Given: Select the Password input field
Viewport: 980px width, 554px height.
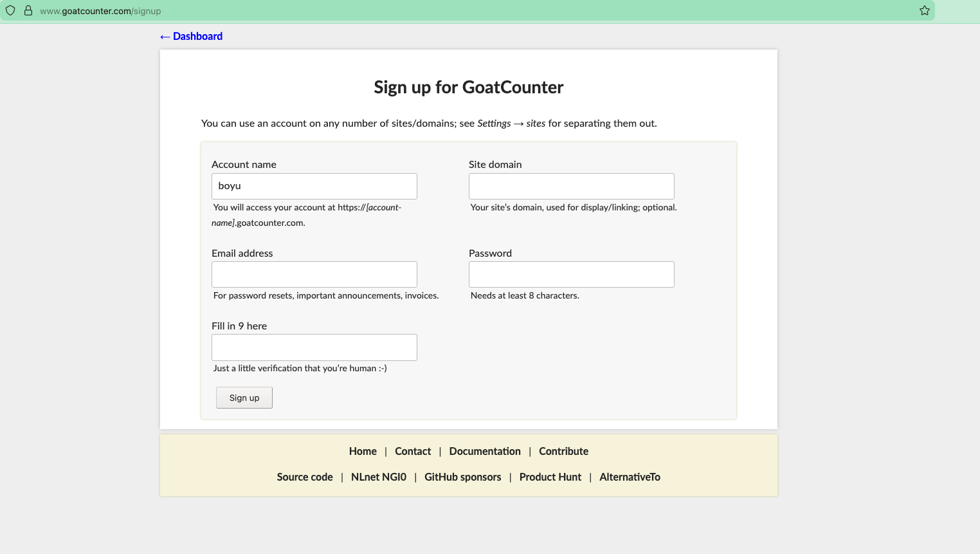Looking at the screenshot, I should click(571, 275).
